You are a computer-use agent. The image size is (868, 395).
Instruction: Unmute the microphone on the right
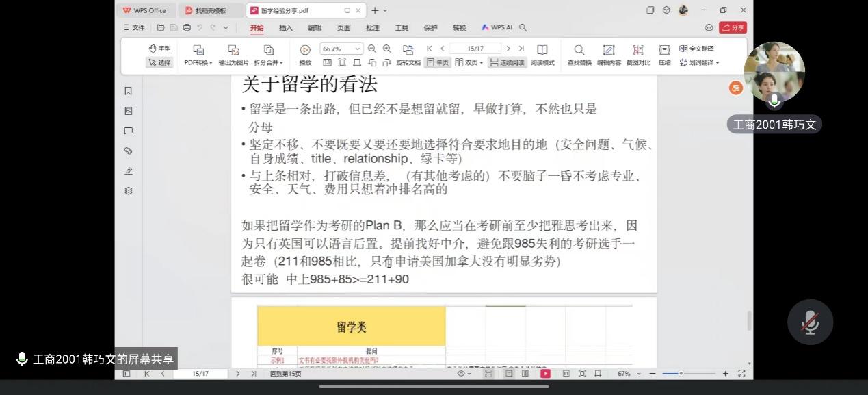point(810,322)
